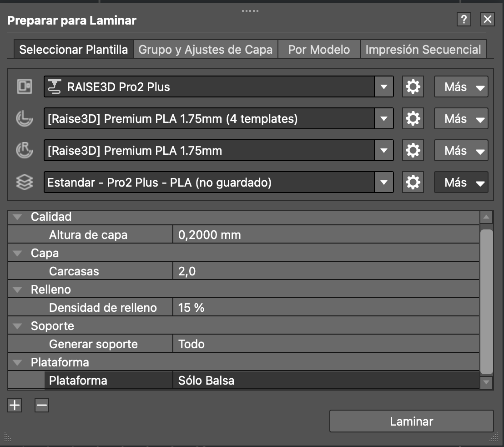This screenshot has height=447, width=504.
Task: Open right extruder filament settings gear
Action: [x=413, y=151]
